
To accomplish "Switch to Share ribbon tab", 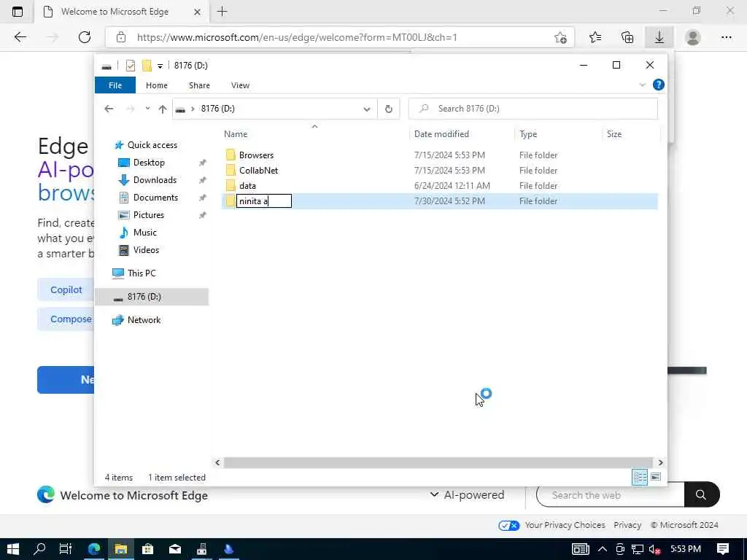I will 199,85.
